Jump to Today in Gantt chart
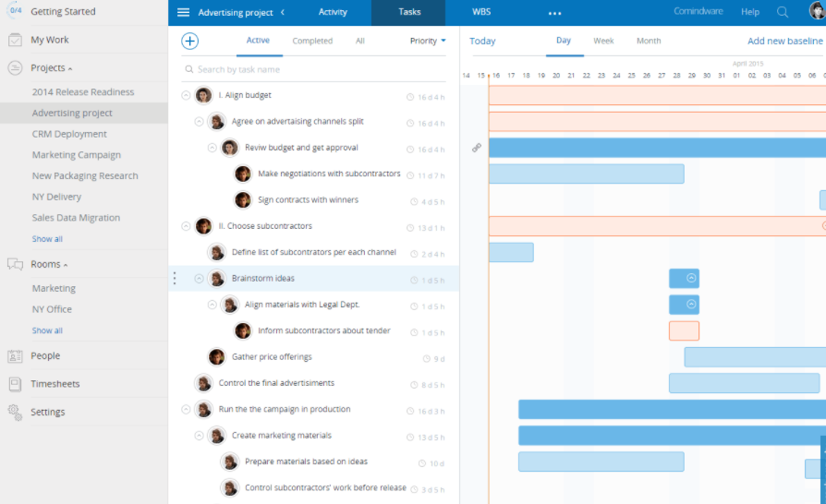The height and width of the screenshot is (504, 826). pos(482,41)
